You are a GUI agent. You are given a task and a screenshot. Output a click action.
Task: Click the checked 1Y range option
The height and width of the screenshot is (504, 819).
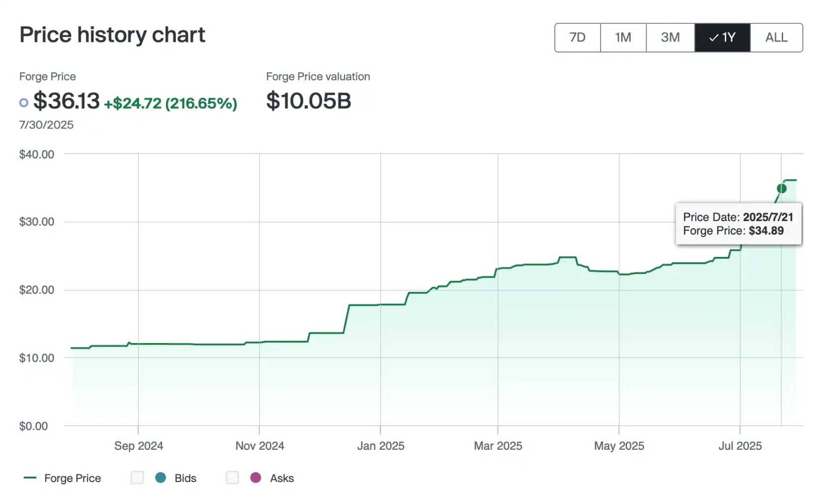[722, 37]
